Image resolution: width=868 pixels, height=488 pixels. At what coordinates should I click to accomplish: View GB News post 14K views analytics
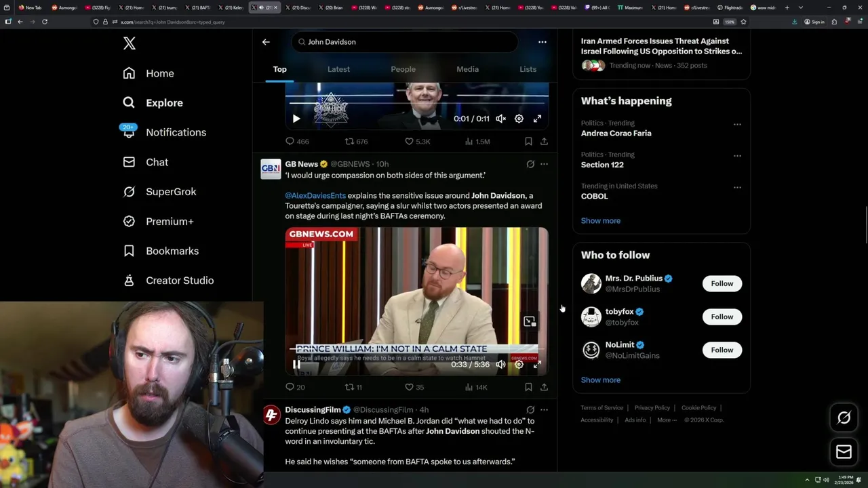coord(476,388)
